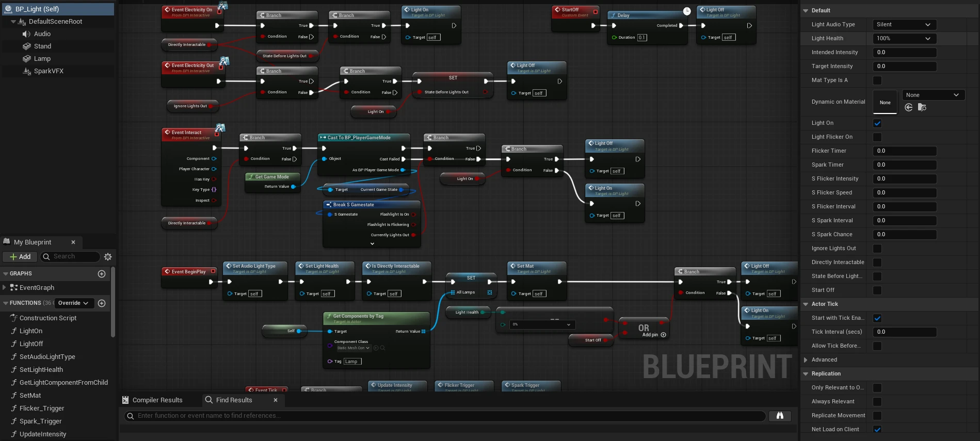Click the binoculars find-in-blueprints icon
The height and width of the screenshot is (441, 980).
click(x=780, y=416)
